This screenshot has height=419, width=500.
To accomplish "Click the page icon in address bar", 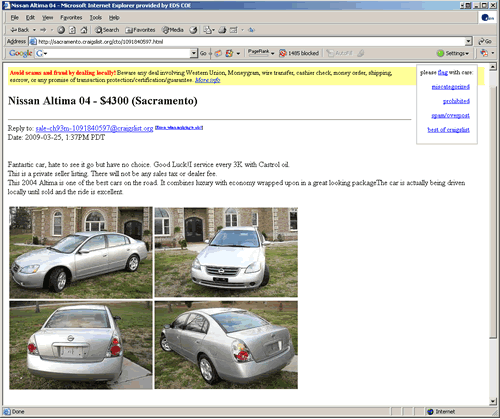I will tap(33, 42).
